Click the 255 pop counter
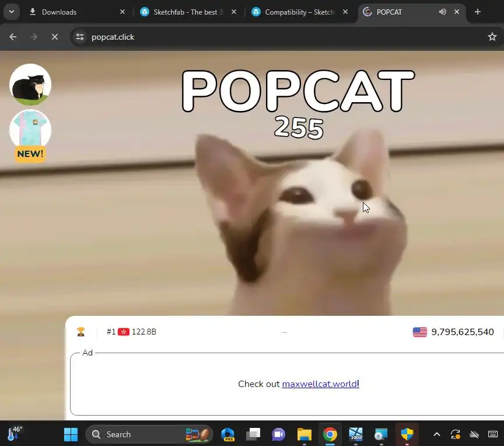This screenshot has width=504, height=446. pos(299,128)
